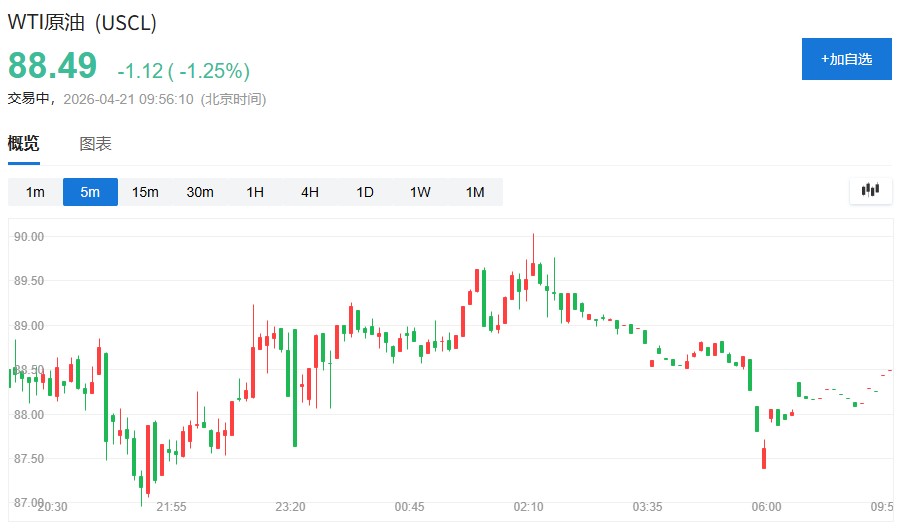
Task: Choose the 30m interval
Action: click(x=200, y=192)
